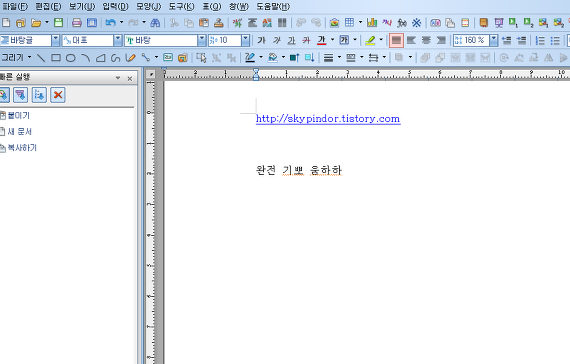
Task: Save the document with floppy icon
Action: coord(59,23)
